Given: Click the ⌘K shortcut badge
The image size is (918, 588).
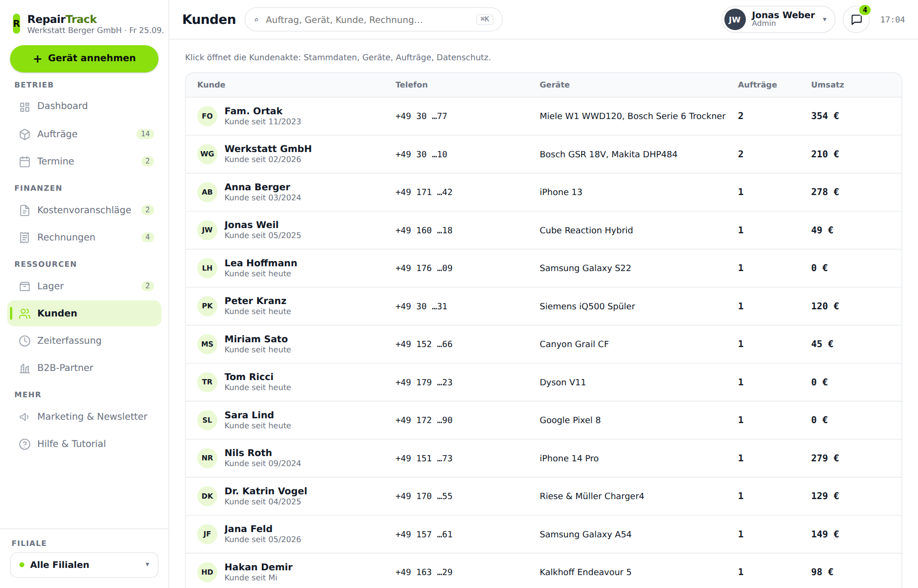Looking at the screenshot, I should point(485,20).
